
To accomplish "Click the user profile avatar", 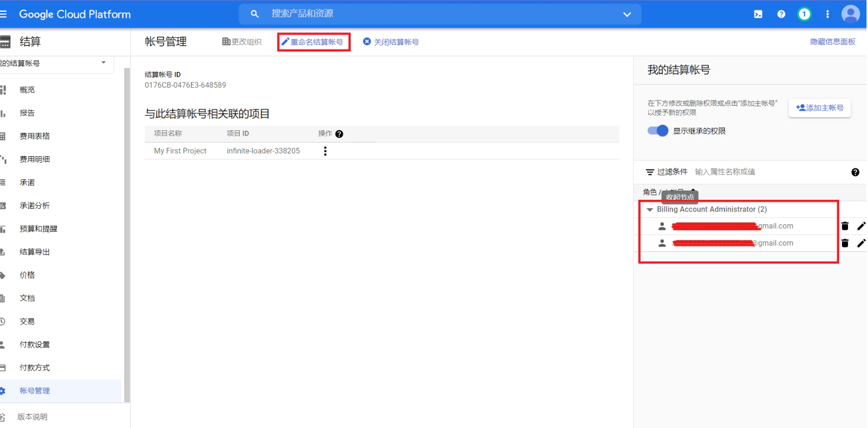I will pyautogui.click(x=850, y=14).
